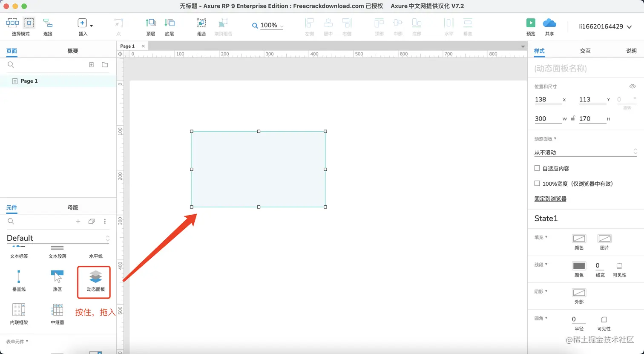Align right with 右侧 icon
The width and height of the screenshot is (644, 354).
[x=347, y=23]
